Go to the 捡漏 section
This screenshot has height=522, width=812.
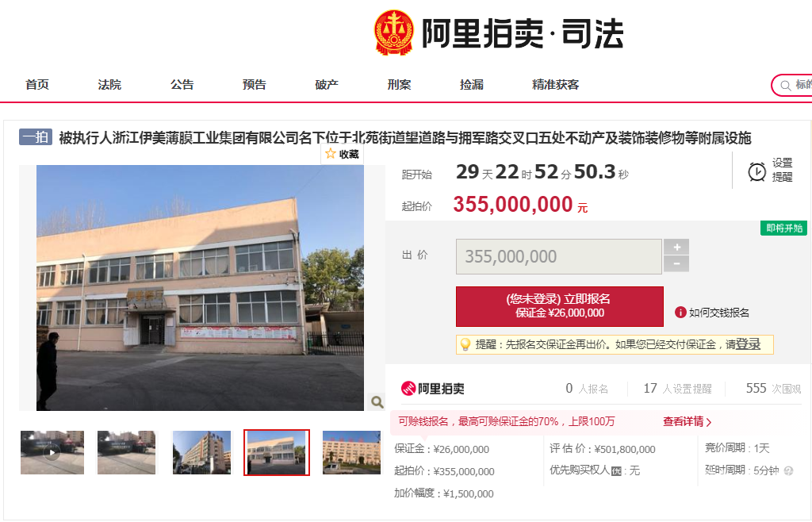[x=472, y=84]
